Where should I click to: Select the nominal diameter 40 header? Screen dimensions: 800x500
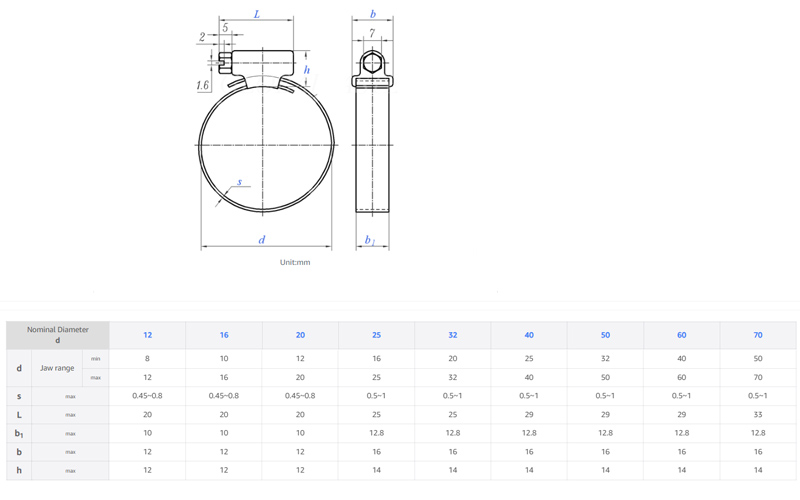(529, 335)
